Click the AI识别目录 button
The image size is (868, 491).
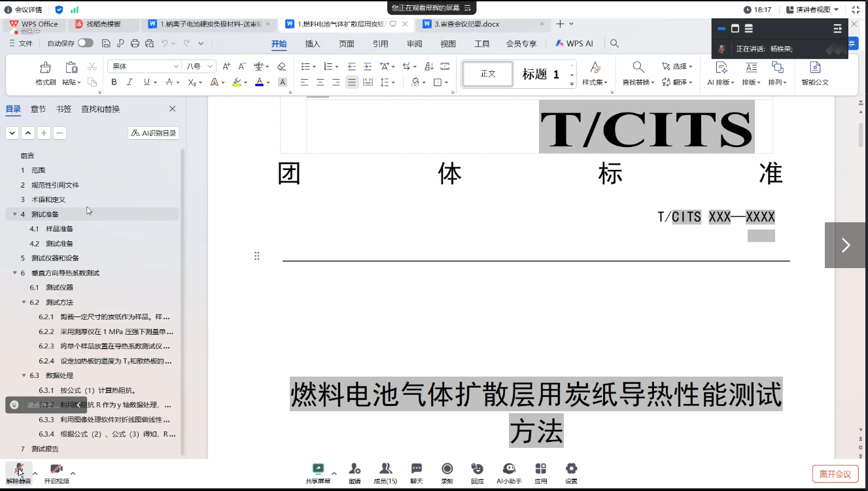pos(154,133)
